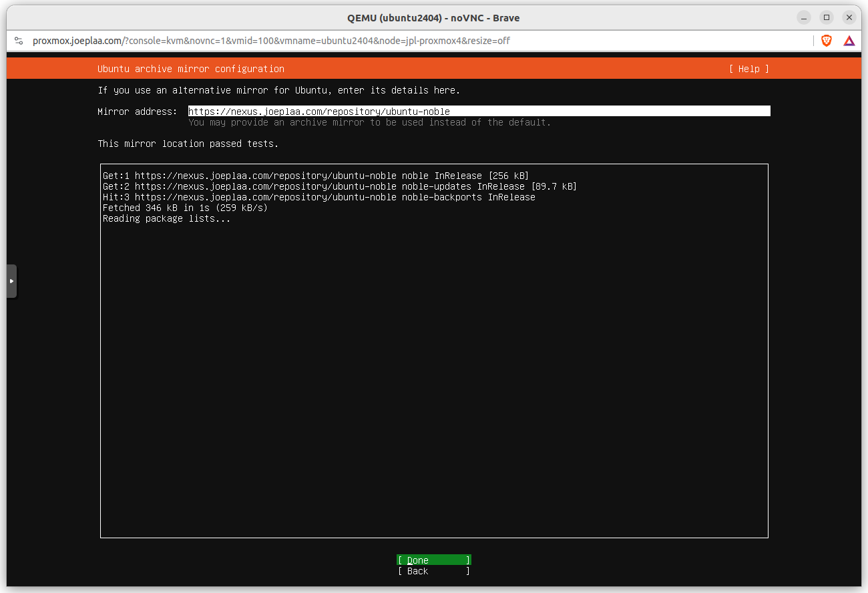The height and width of the screenshot is (593, 868).
Task: Open the Help menu in the installer header
Action: point(748,69)
